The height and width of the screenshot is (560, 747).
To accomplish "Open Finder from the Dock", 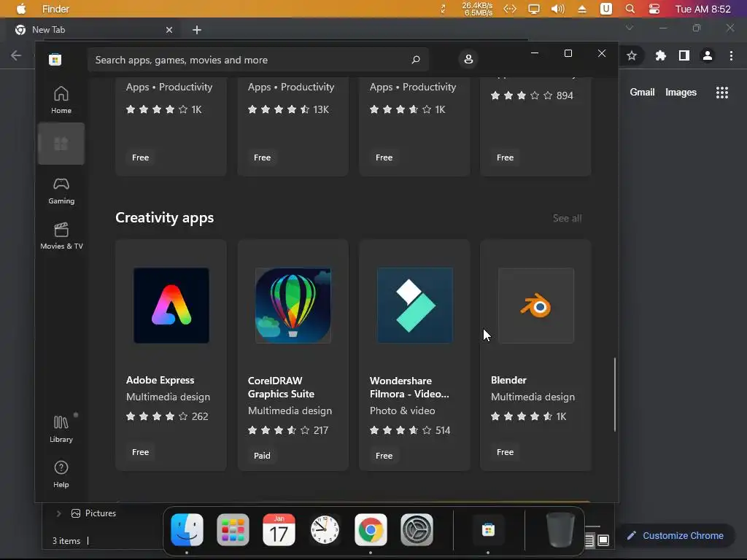I will pyautogui.click(x=187, y=529).
